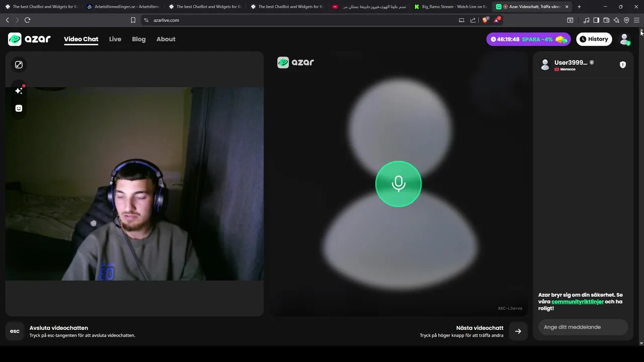Close the Azar Videochatt tab
Image resolution: width=644 pixels, height=362 pixels.
[567, 7]
